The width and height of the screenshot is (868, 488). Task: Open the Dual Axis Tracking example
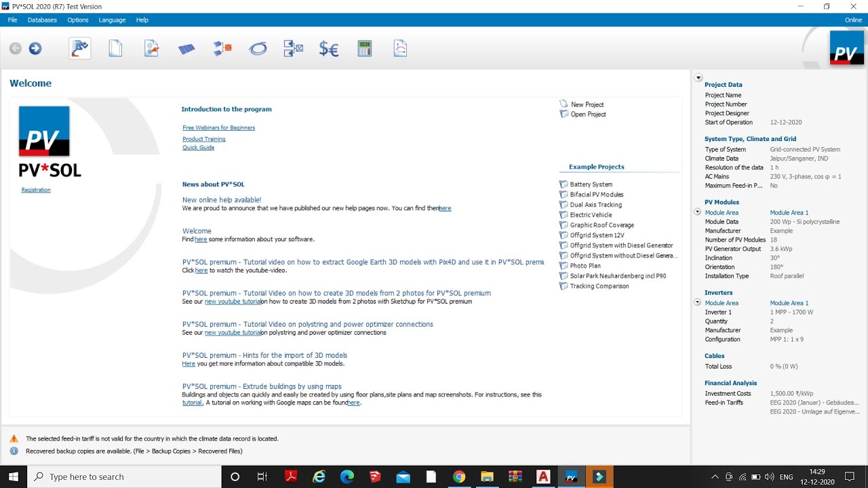click(x=596, y=205)
